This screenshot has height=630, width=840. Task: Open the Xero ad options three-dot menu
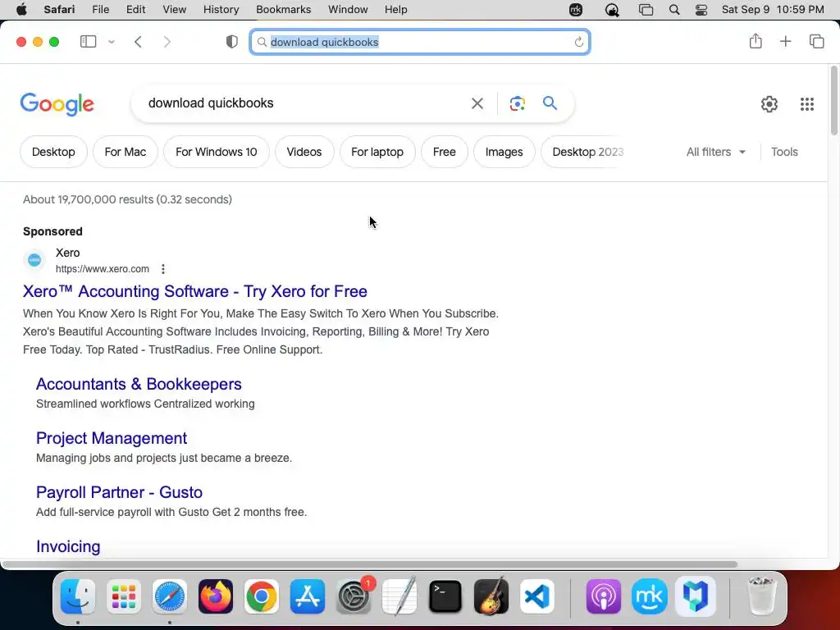tap(163, 269)
